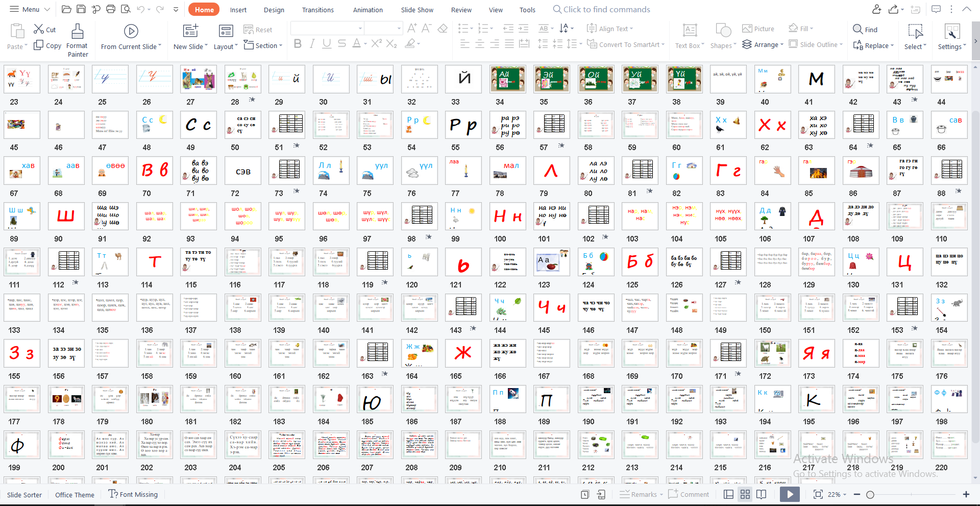
Task: Select slide 100 thumbnail
Action: tap(507, 216)
